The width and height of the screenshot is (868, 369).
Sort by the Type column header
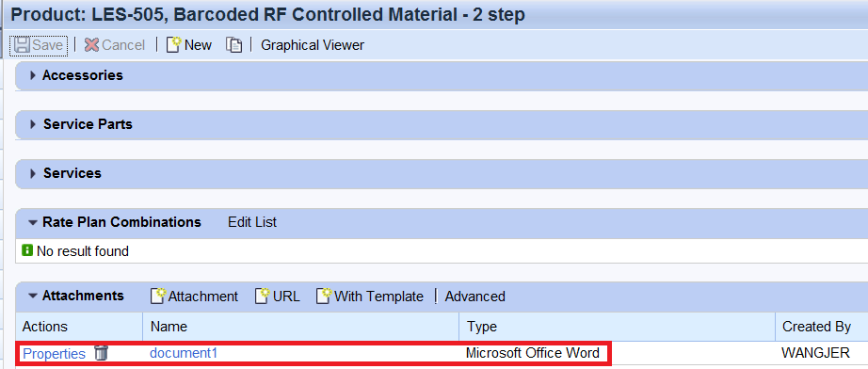[x=617, y=327]
